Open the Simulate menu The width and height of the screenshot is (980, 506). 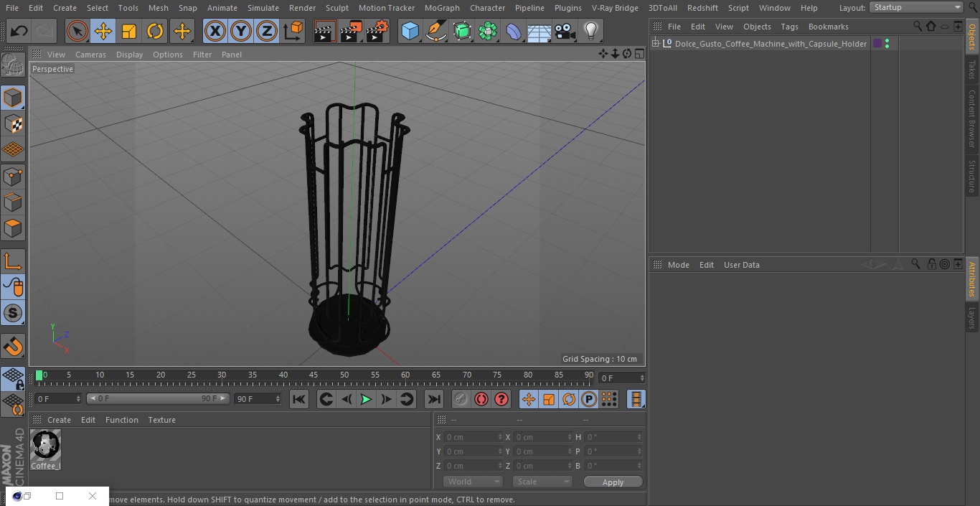(263, 8)
